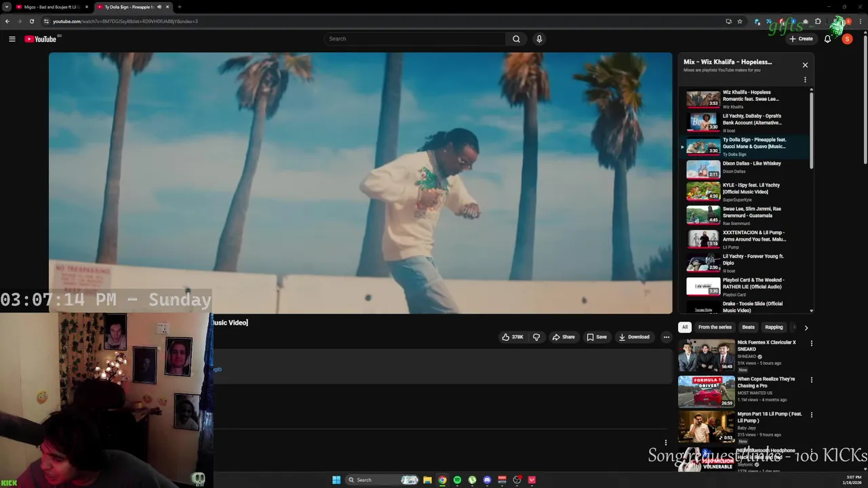The image size is (868, 488).
Task: Open Spotify from the taskbar
Action: click(x=457, y=480)
